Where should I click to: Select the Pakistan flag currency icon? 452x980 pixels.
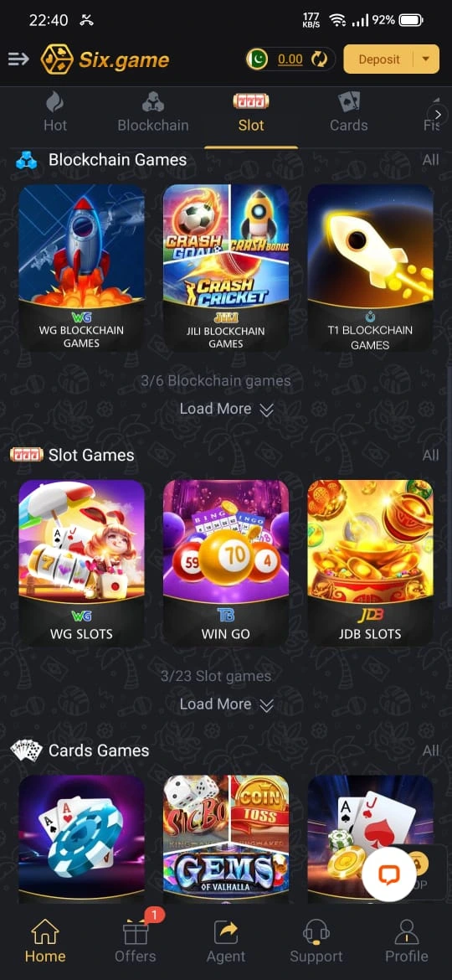point(257,59)
